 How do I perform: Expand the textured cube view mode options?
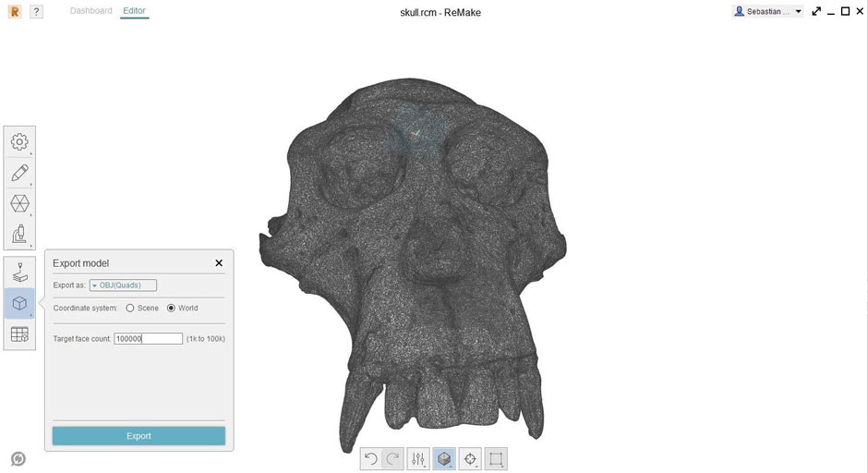tap(444, 458)
